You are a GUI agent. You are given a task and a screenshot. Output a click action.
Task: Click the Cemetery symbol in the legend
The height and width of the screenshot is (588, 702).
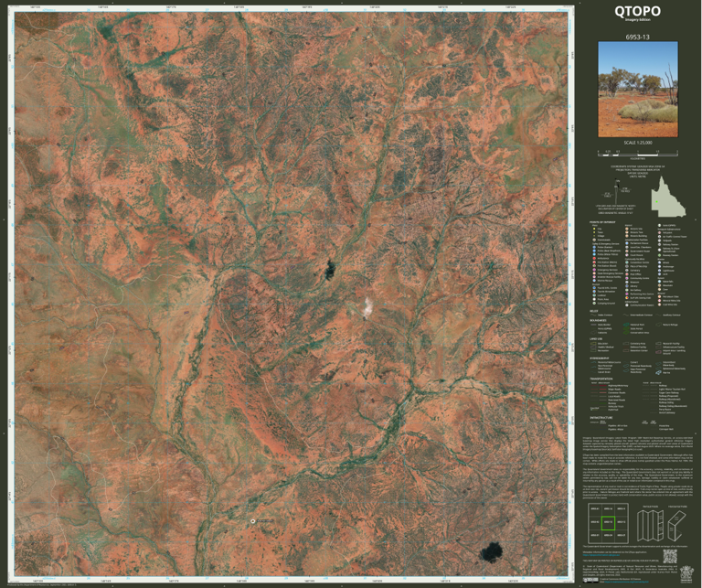point(627,271)
